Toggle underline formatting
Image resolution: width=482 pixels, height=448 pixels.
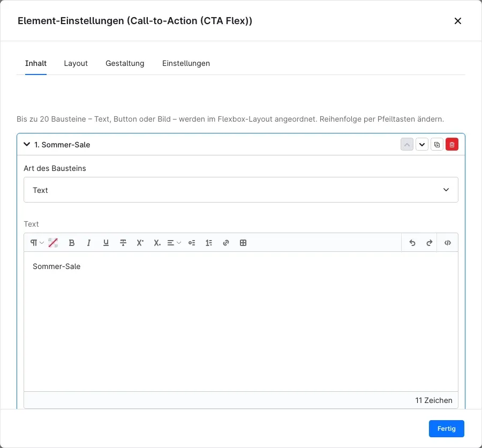pyautogui.click(x=106, y=243)
